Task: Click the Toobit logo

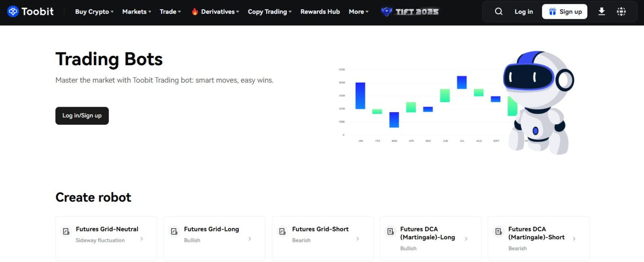Action: (x=30, y=11)
